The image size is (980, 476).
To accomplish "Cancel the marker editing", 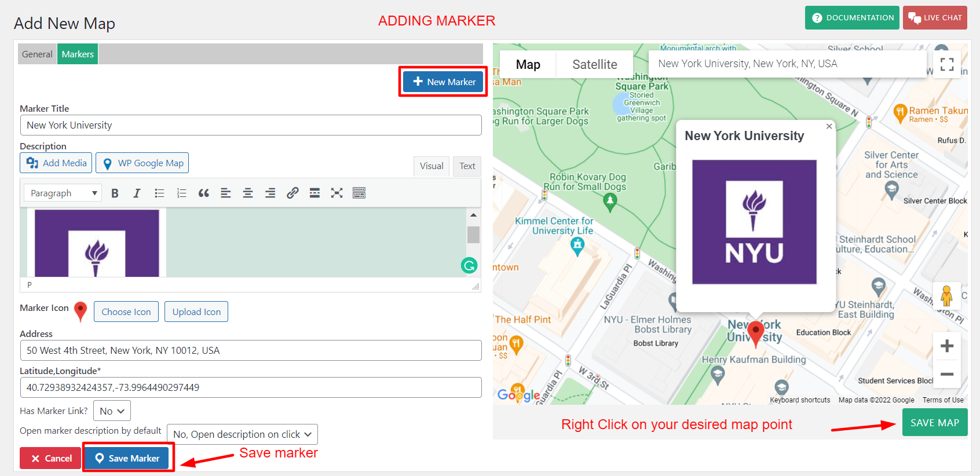I will 50,458.
